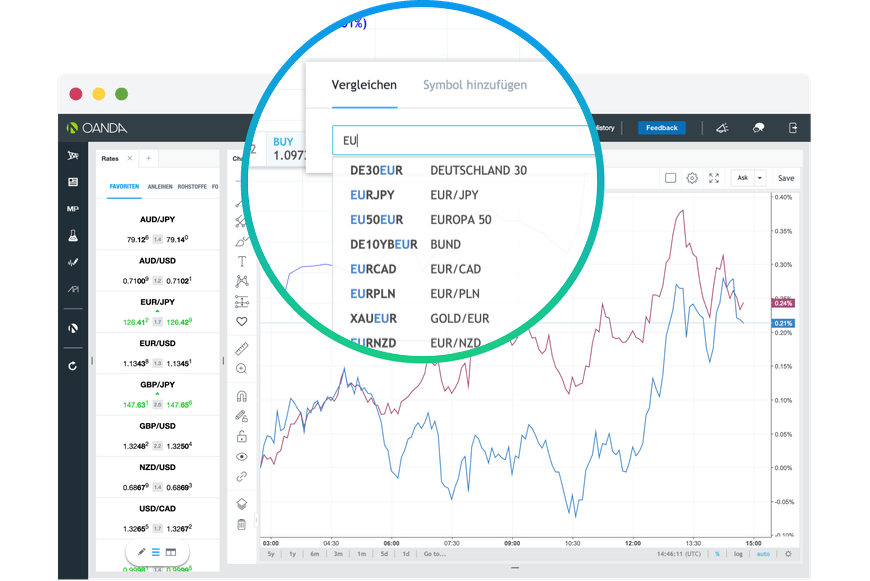Click the blue Feedback button
Image resolution: width=870 pixels, height=581 pixels.
click(x=661, y=128)
